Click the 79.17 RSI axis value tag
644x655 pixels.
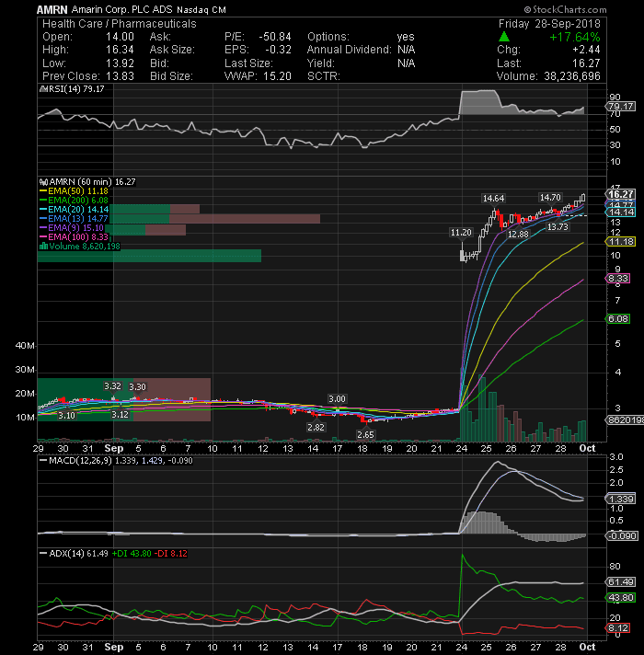tap(620, 107)
